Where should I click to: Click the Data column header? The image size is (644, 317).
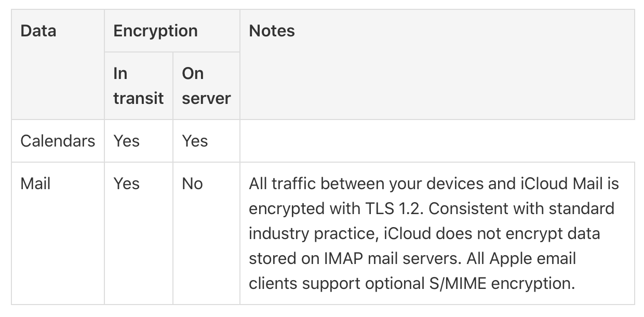click(x=38, y=31)
